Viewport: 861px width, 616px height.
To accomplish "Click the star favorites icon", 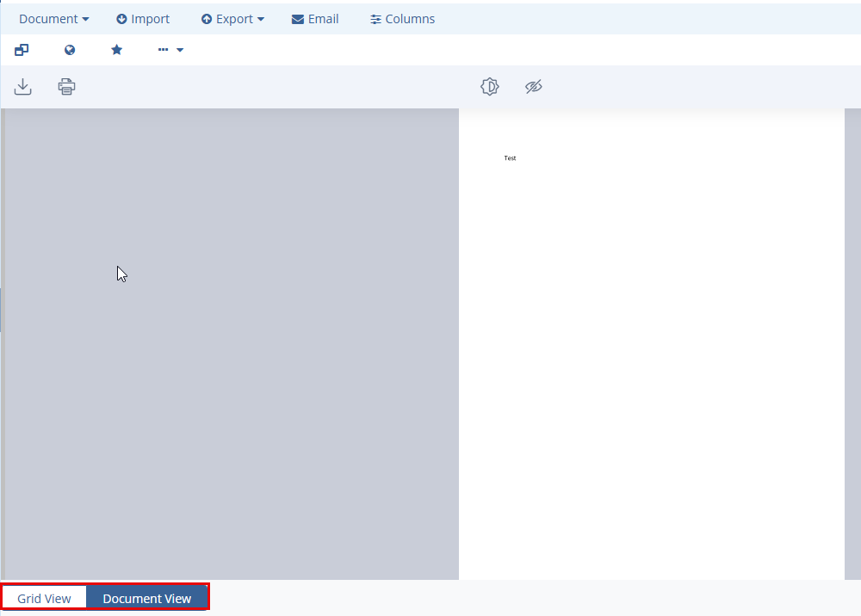I will point(117,50).
